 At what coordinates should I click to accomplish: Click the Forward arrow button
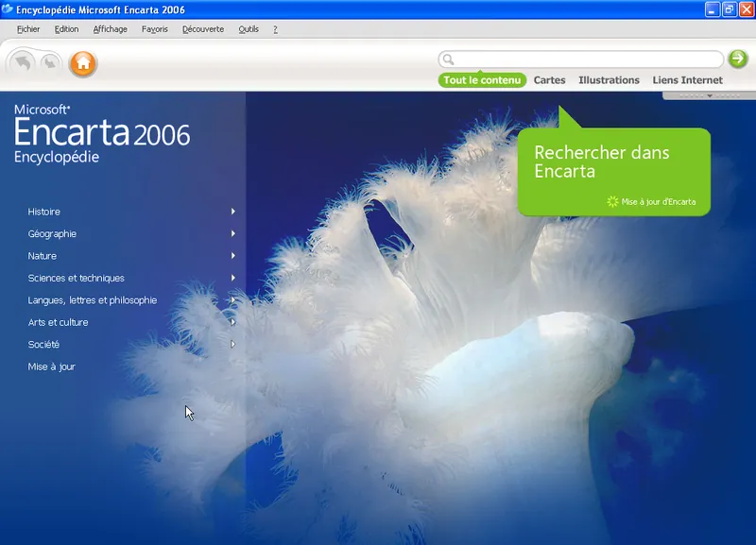point(50,62)
